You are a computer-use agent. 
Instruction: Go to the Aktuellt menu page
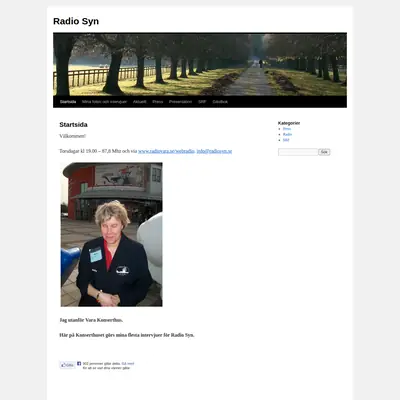139,102
